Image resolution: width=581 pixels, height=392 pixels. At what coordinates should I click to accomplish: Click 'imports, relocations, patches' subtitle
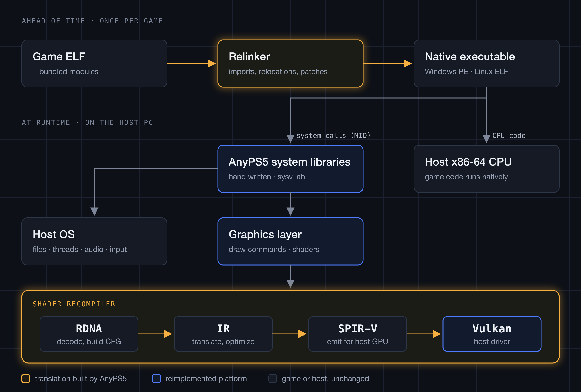tap(278, 72)
